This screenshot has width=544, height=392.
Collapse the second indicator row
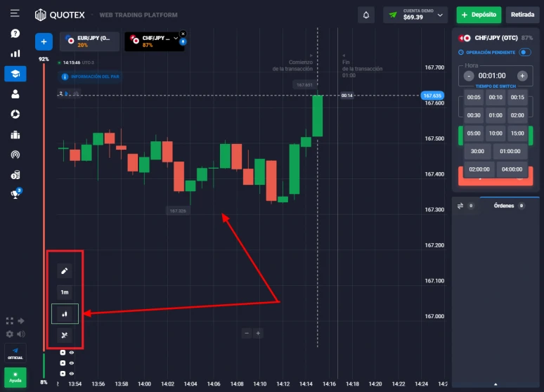point(63,363)
